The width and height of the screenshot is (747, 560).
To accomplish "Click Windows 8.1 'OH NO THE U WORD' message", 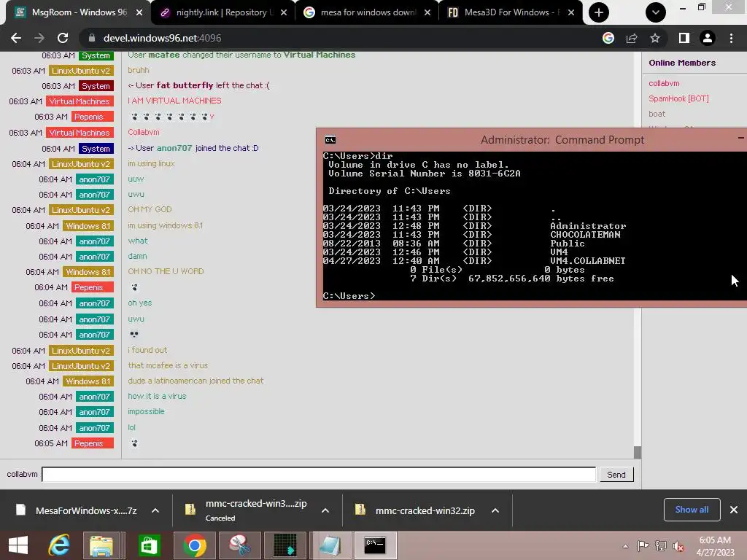I will coord(166,271).
